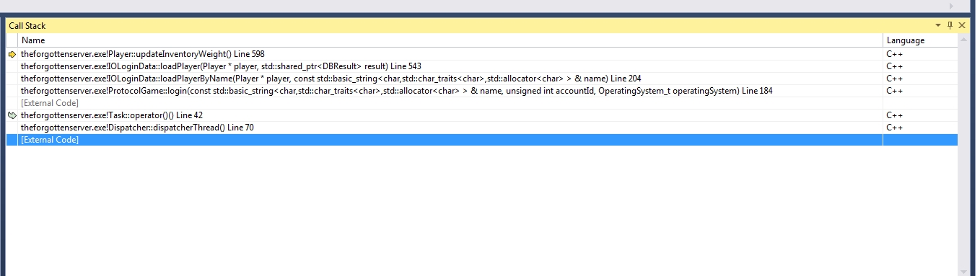The height and width of the screenshot is (276, 980).
Task: Click the Name column header
Action: [451, 40]
